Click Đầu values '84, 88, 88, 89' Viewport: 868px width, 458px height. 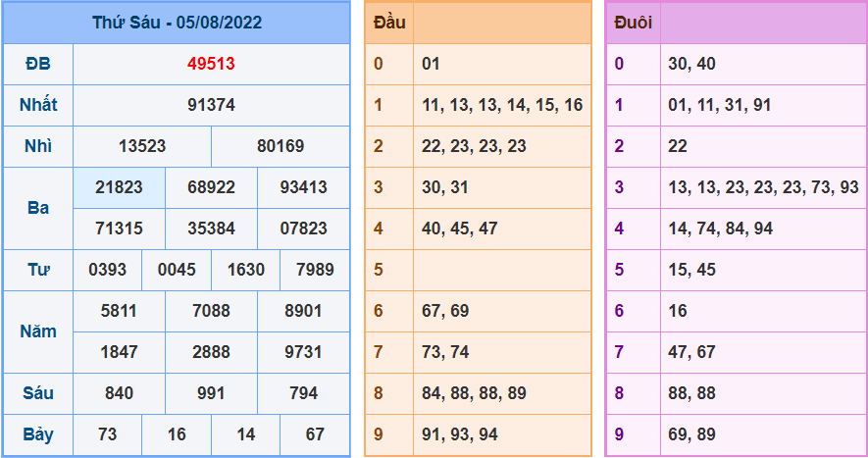(x=474, y=393)
